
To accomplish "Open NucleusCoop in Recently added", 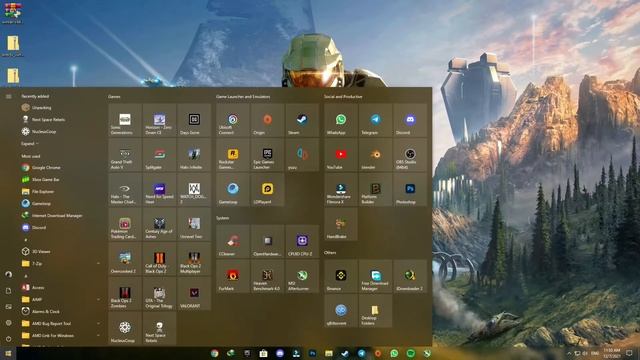I will [x=61, y=131].
